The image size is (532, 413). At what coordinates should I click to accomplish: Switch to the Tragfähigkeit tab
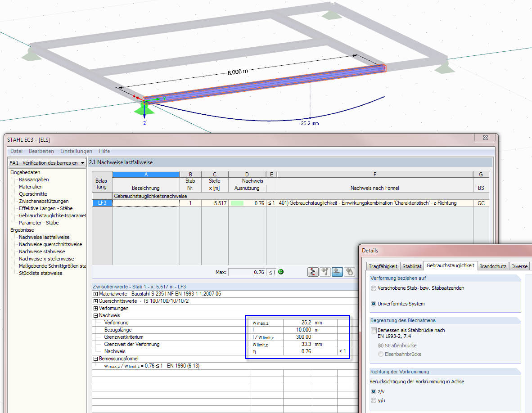[x=383, y=266]
